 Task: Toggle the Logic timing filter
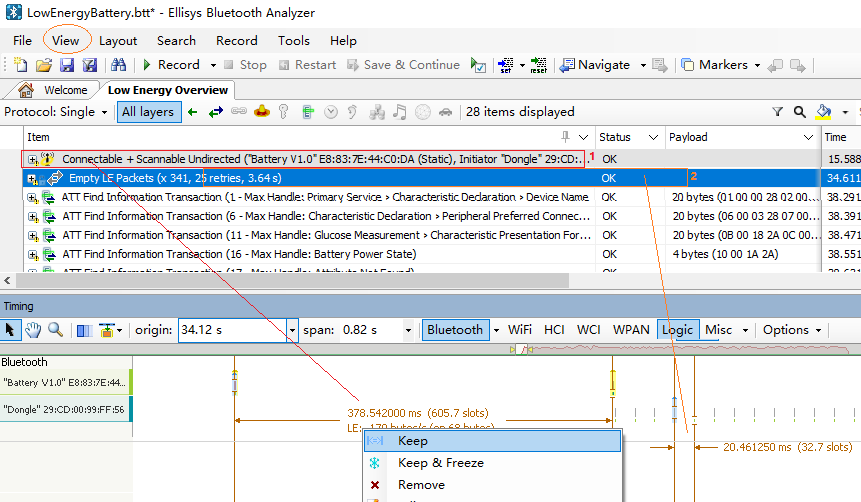click(678, 330)
